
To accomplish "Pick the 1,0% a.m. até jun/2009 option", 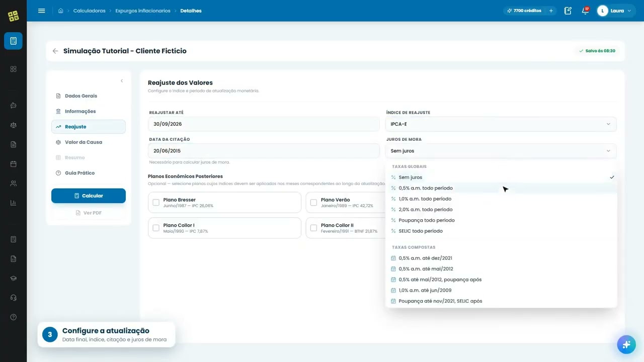I will [501, 290].
